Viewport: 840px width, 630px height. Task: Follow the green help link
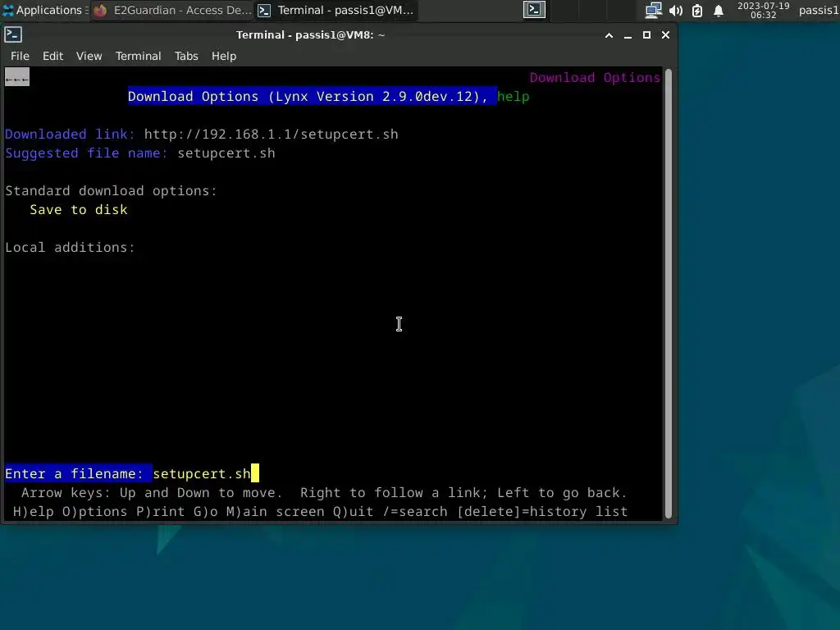point(514,97)
